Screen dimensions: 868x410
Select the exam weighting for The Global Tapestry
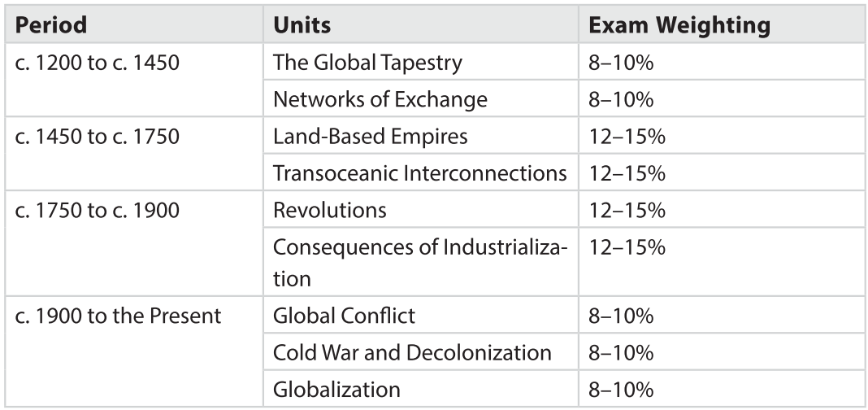click(621, 63)
